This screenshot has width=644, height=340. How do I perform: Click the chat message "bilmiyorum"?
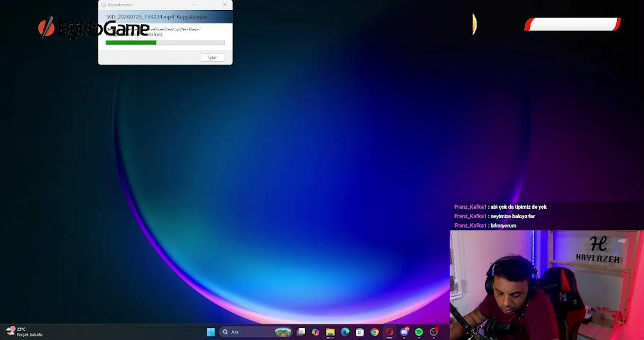point(503,226)
